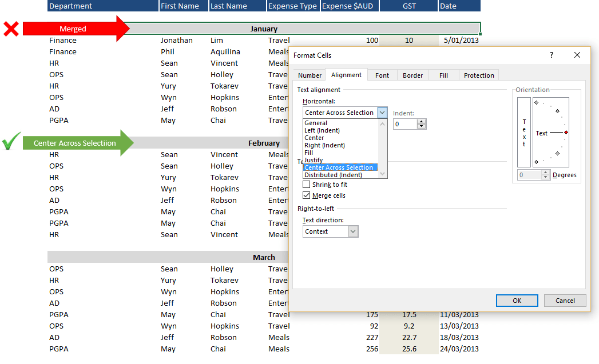Open the Fill tab
Viewport: 599px width, 364px height.
click(443, 75)
